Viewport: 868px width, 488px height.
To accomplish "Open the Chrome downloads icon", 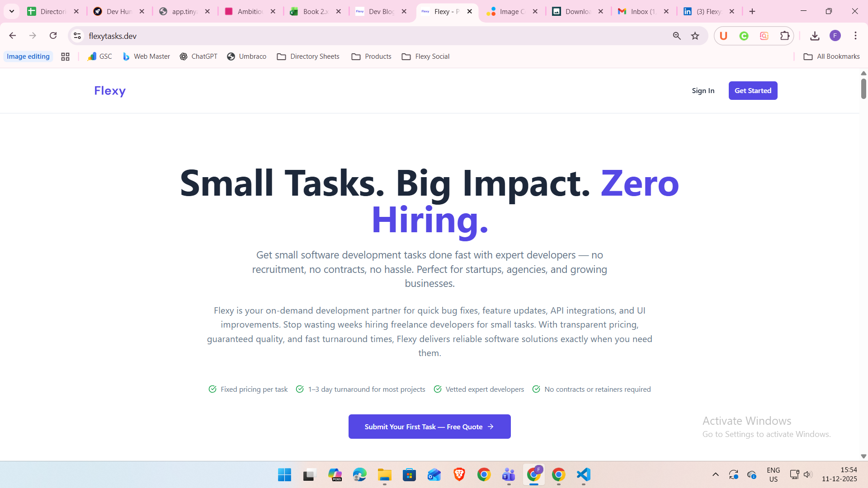I will (815, 36).
